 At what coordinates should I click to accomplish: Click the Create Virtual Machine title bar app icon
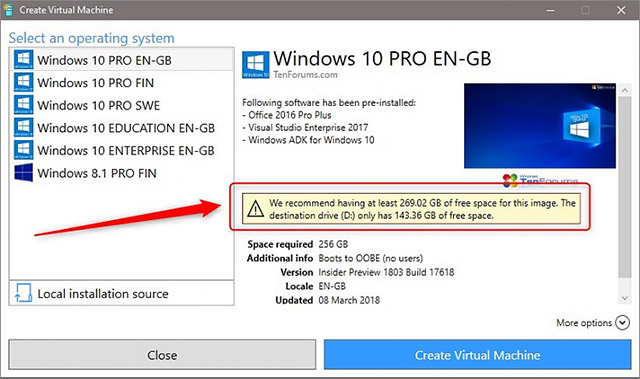pyautogui.click(x=7, y=9)
